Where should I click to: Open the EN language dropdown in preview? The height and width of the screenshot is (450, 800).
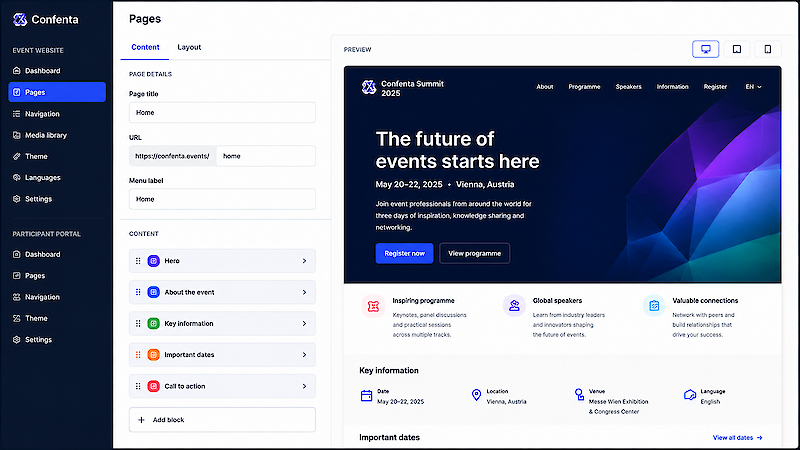tap(754, 87)
